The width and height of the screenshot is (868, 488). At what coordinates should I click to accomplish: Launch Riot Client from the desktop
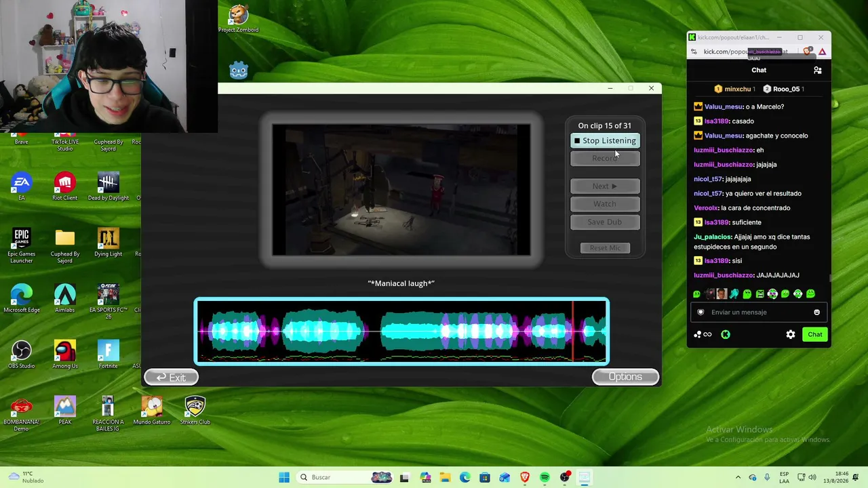[65, 187]
